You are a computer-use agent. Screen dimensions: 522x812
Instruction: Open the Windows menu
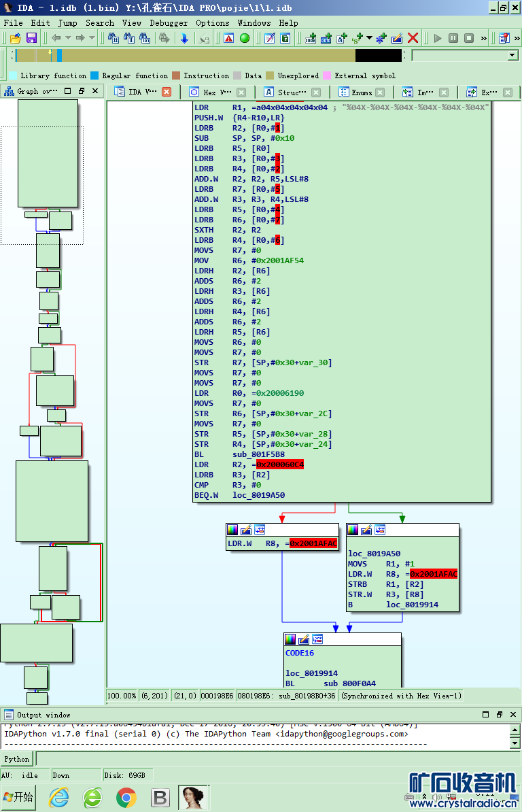(x=254, y=23)
